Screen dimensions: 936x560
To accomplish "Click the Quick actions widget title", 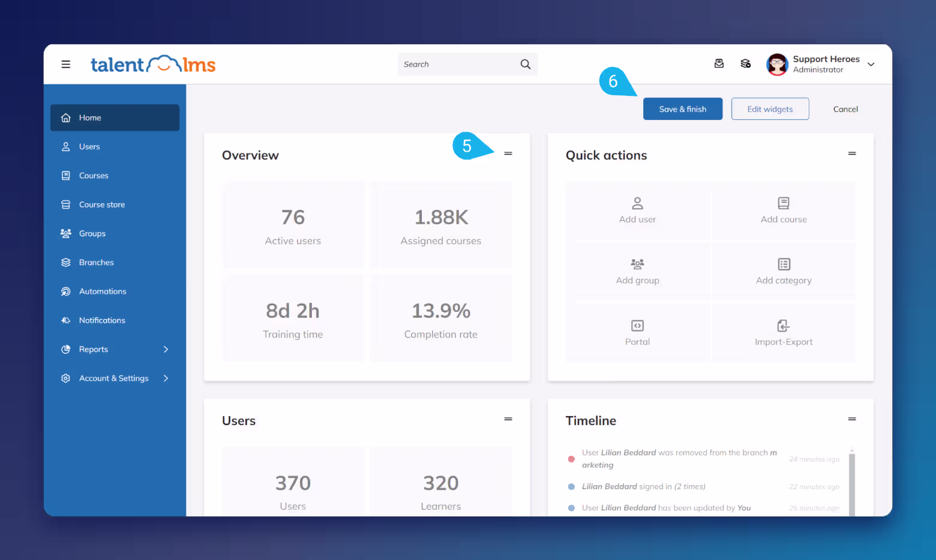I will point(606,155).
